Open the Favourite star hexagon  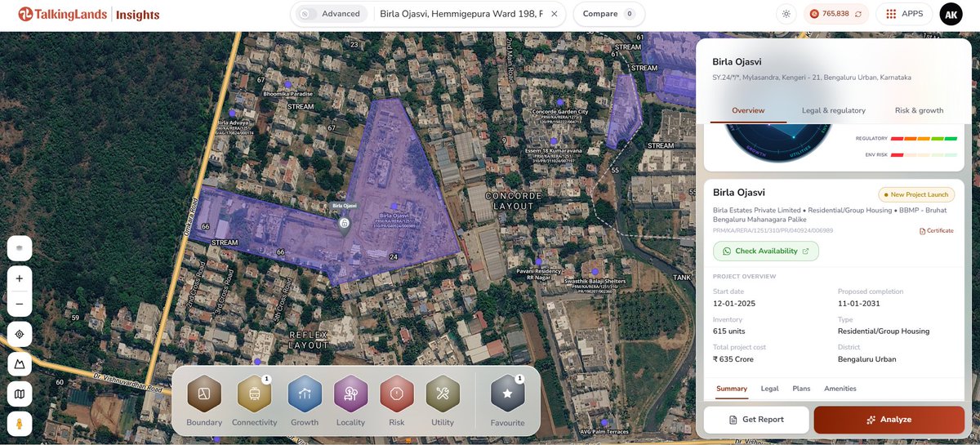pos(507,394)
